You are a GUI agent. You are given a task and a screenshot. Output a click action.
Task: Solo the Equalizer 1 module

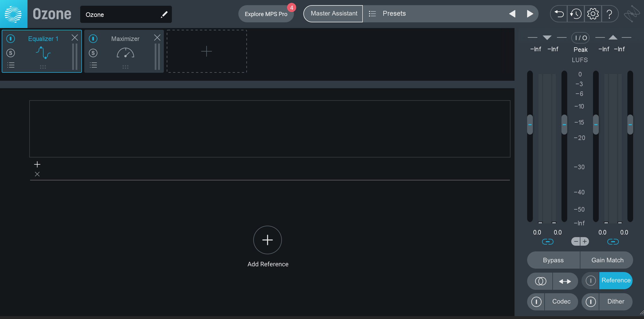11,53
